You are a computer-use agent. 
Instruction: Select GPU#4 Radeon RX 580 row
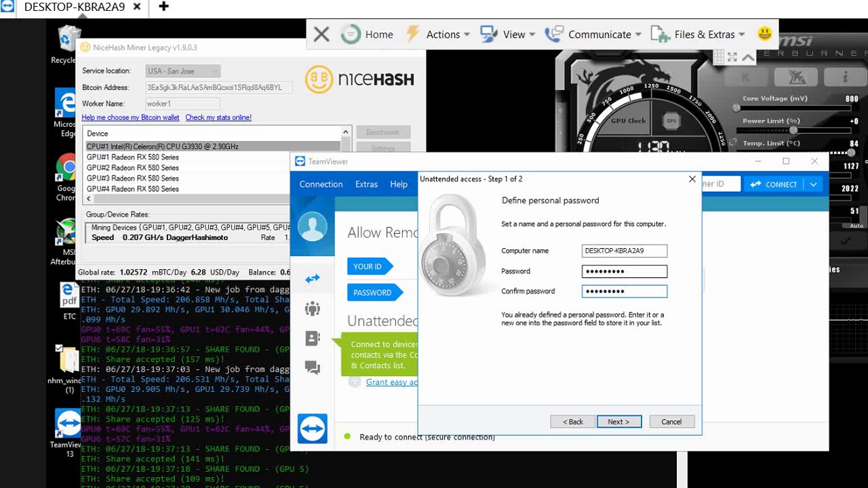(212, 189)
